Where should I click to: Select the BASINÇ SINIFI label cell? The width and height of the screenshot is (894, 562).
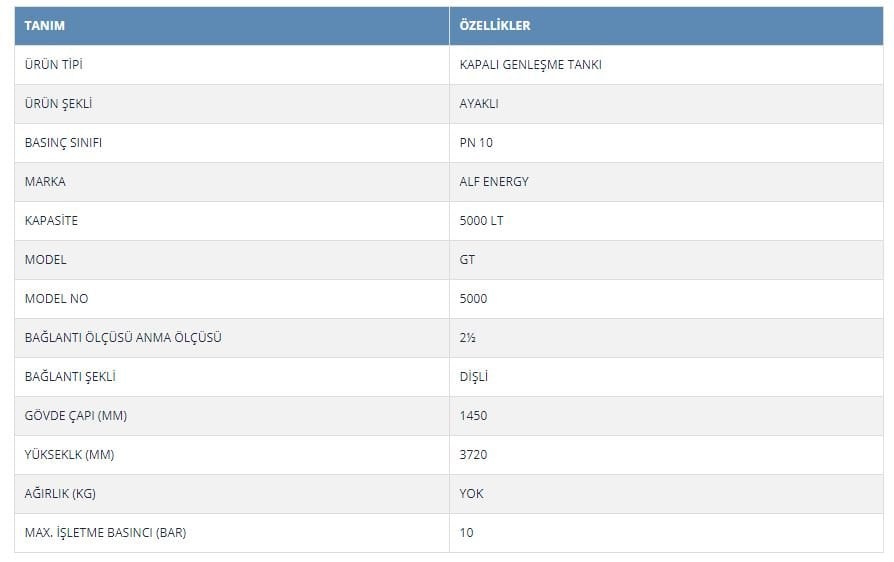231,143
